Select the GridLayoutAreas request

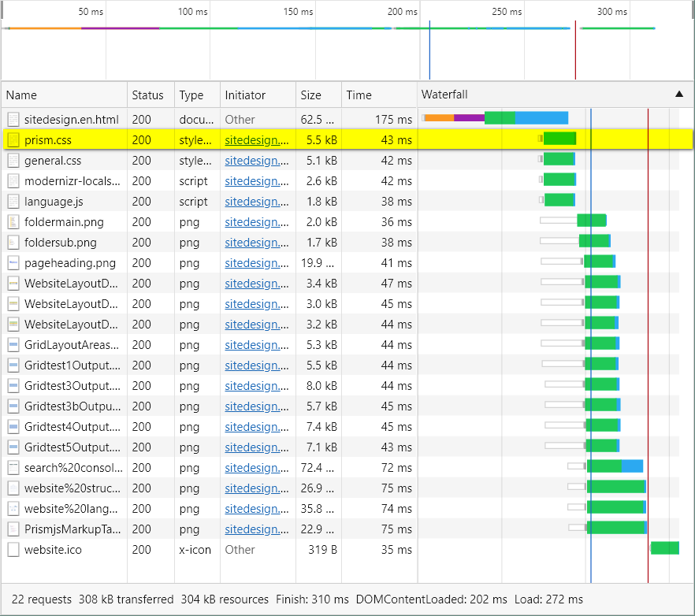click(72, 345)
